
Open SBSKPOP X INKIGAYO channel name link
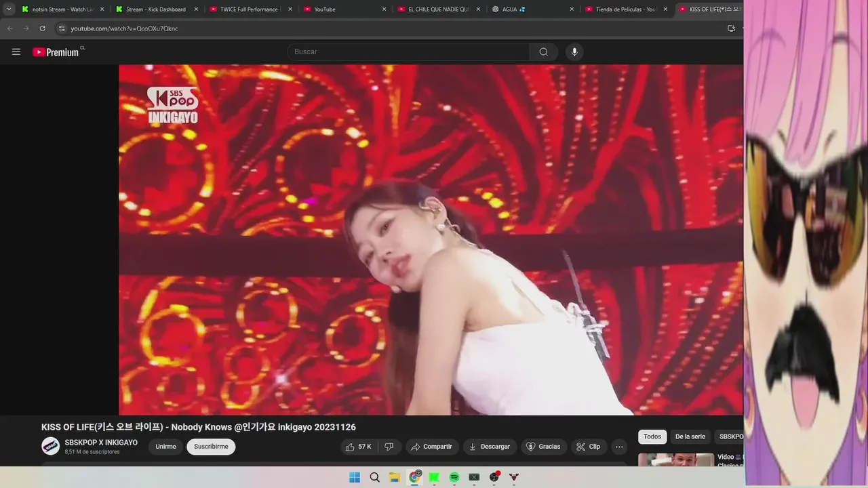point(101,443)
